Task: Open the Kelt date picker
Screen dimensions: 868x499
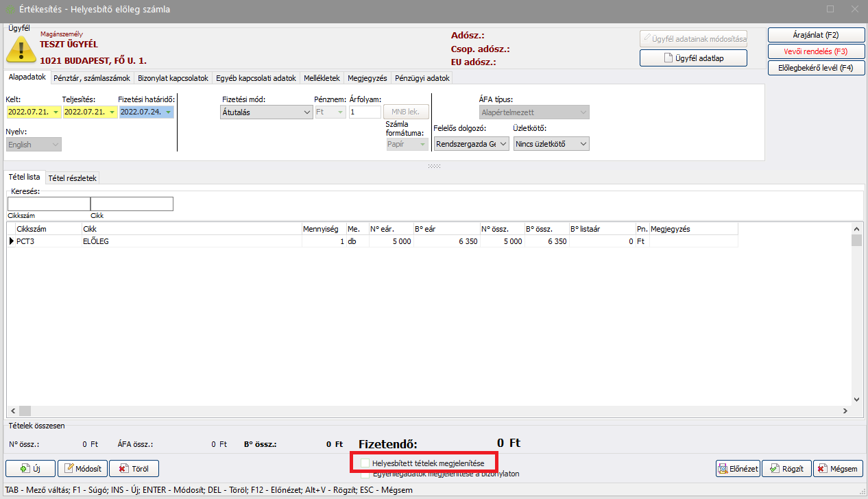Action: (55, 112)
